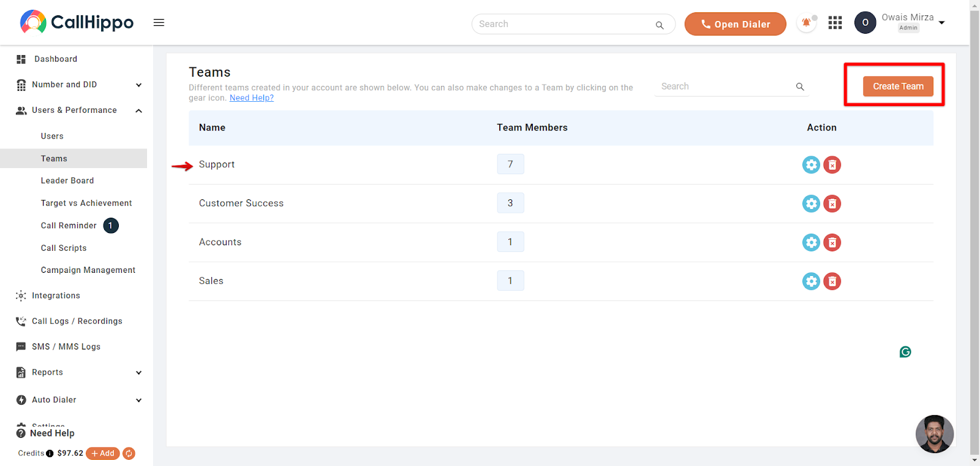Open settings gear for Sales team
The image size is (980, 466).
811,281
